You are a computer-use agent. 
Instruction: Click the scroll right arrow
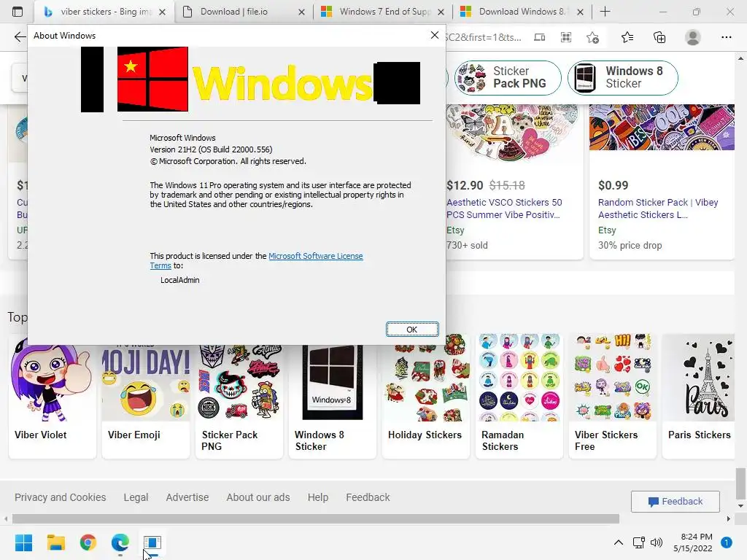(729, 518)
